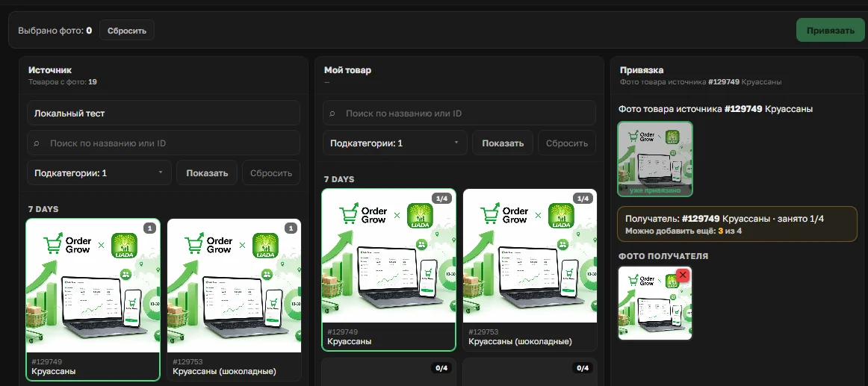This screenshot has width=868, height=386.
Task: Click Сбросить button in Источник panel filters
Action: point(270,173)
